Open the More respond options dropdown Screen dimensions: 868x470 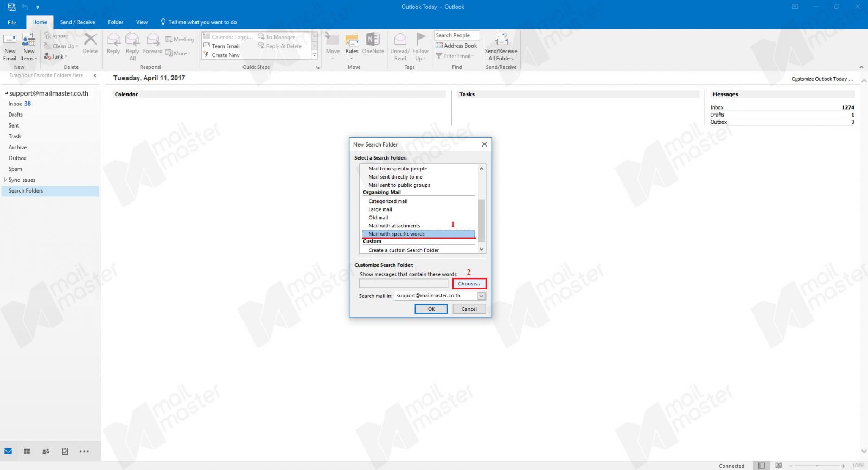178,53
